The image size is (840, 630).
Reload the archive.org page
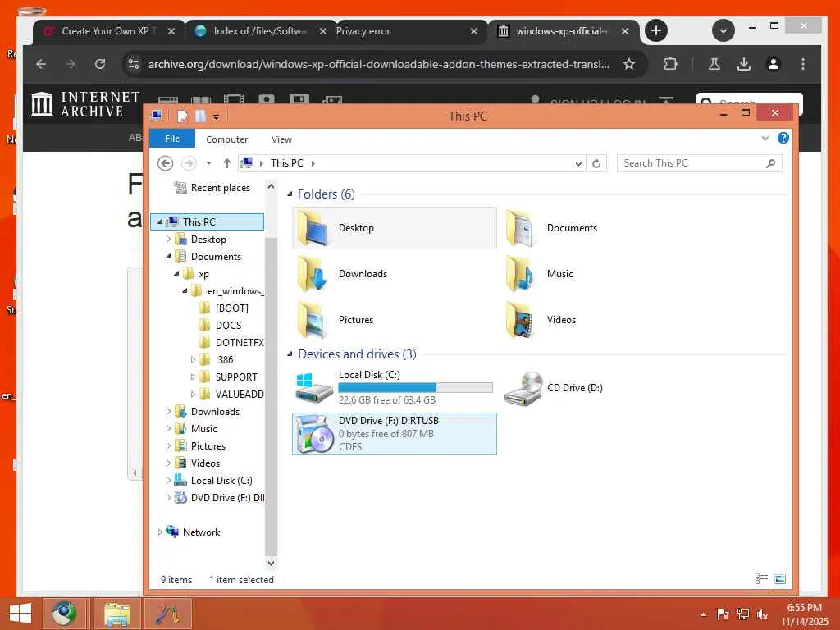click(x=99, y=64)
